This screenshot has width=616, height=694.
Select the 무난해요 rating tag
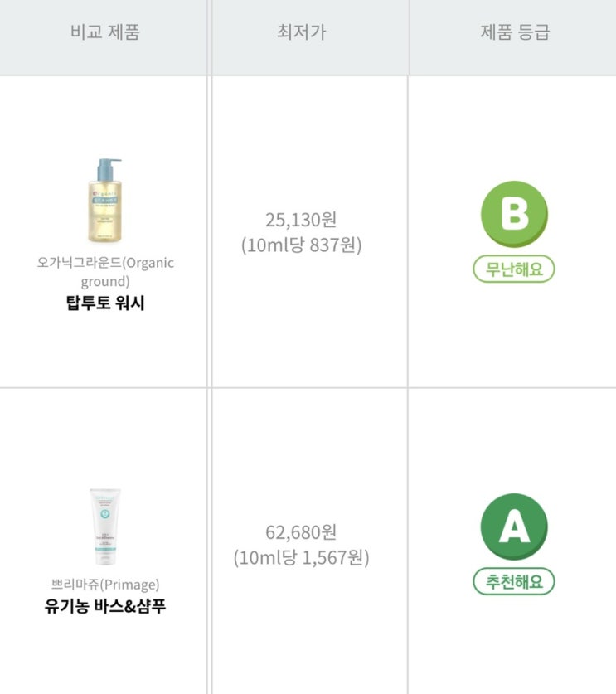[514, 269]
